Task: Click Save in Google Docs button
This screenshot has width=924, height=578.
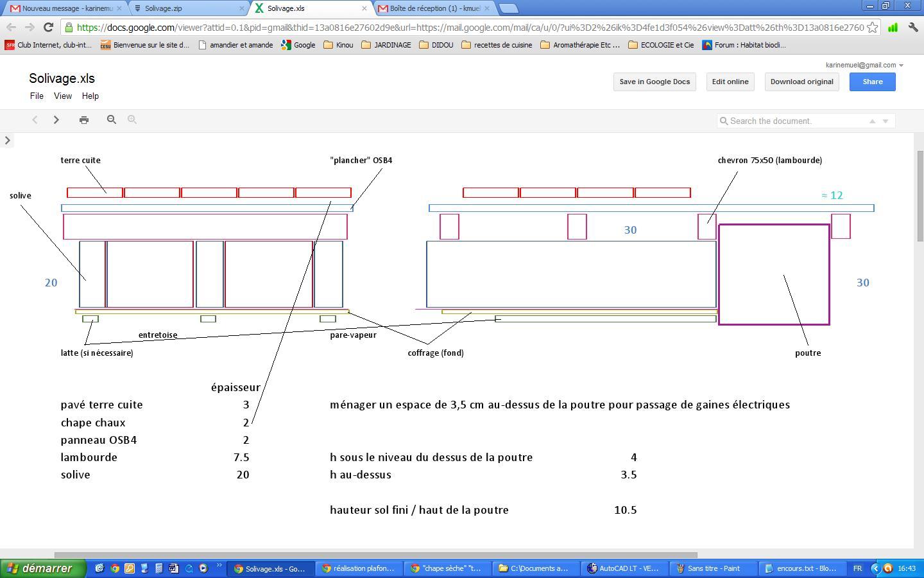Action: [654, 82]
